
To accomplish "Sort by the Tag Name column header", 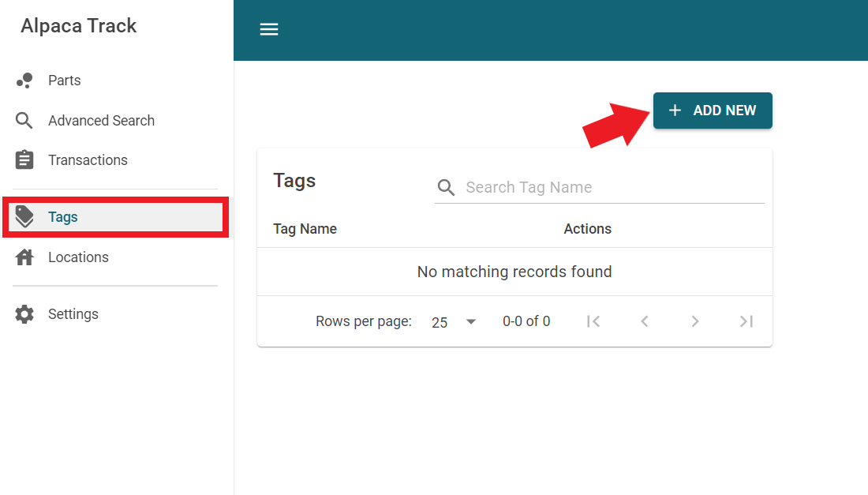I will (x=305, y=229).
